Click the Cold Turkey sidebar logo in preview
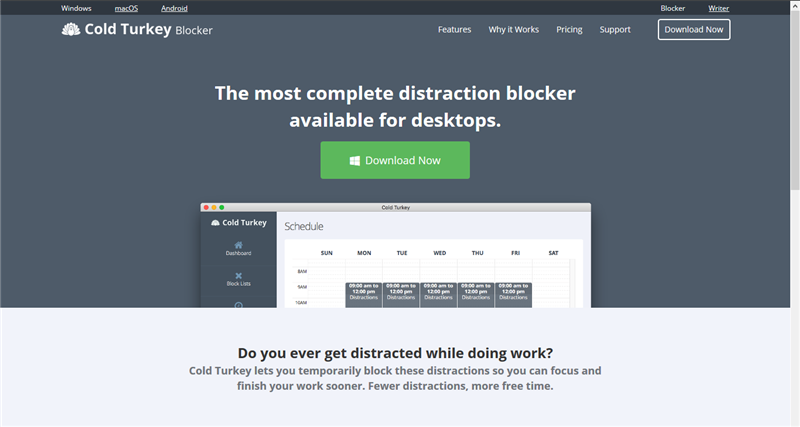This screenshot has height=427, width=800. pyautogui.click(x=239, y=222)
